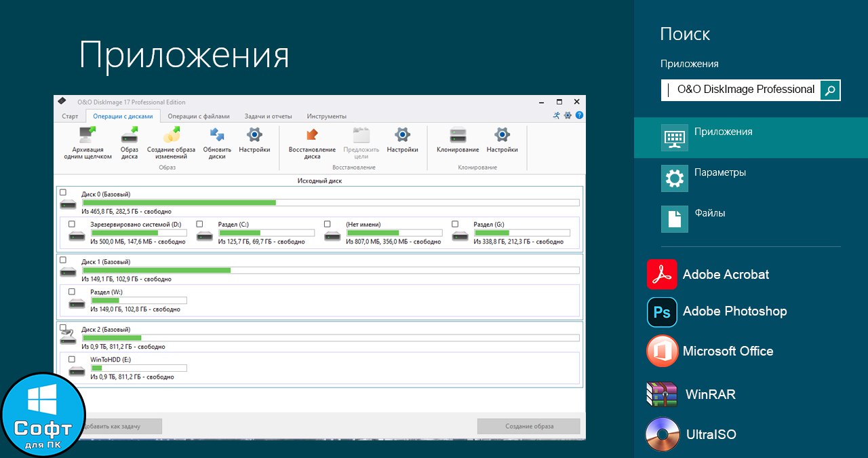
Task: Click text 'Из 149,1 ГБ, 102,9 ГБ - свободно'
Action: point(126,279)
